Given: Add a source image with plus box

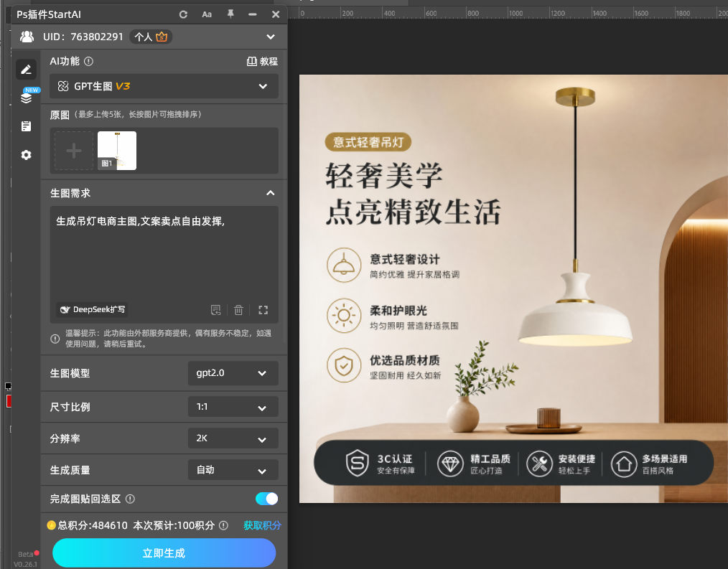Looking at the screenshot, I should tap(74, 151).
